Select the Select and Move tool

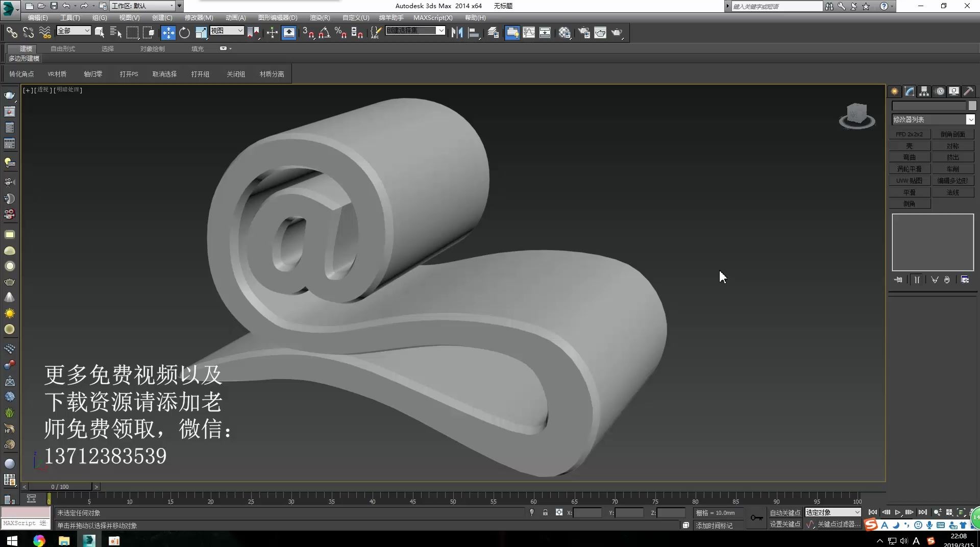coord(167,32)
